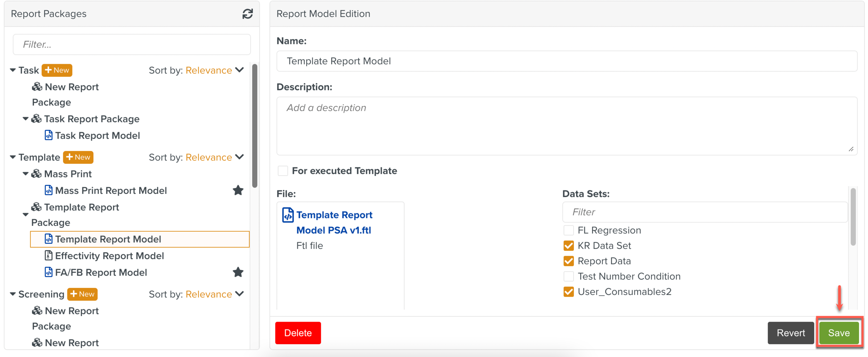
Task: Select Mass Print Report Model in the tree
Action: tap(111, 190)
